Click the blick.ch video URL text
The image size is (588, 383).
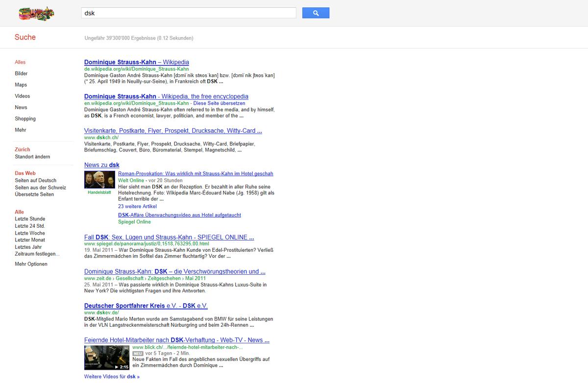pyautogui.click(x=188, y=347)
